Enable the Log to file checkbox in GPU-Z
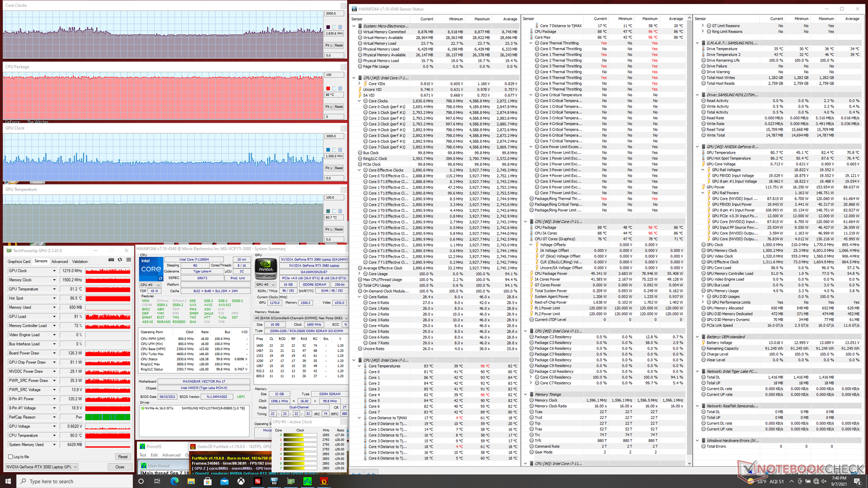This screenshot has width=868, height=488. 10,457
